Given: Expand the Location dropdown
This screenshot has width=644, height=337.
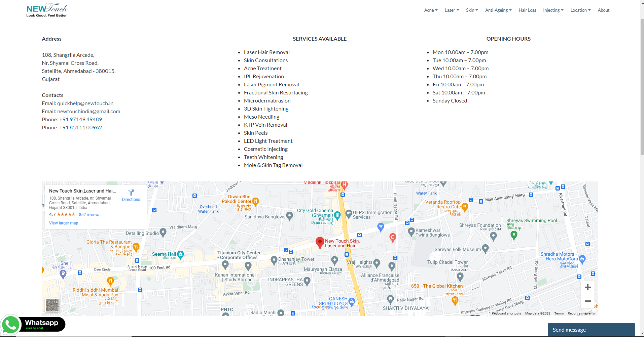Looking at the screenshot, I should pyautogui.click(x=580, y=10).
